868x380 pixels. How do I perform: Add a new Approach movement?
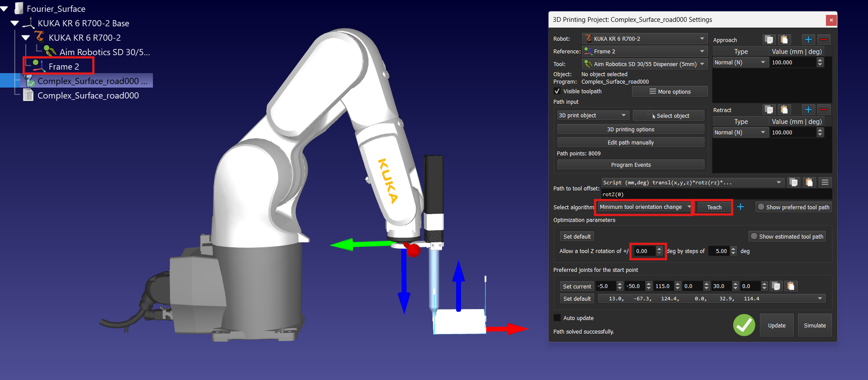(x=808, y=39)
